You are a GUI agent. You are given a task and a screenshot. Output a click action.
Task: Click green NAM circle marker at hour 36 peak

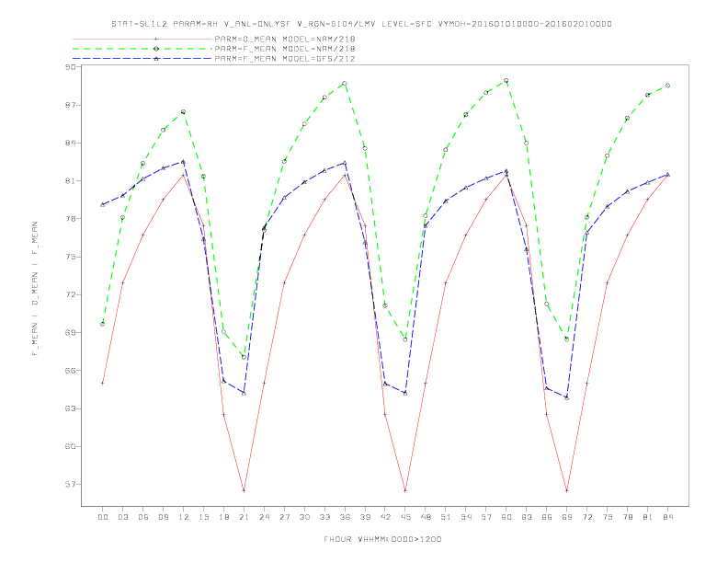[x=345, y=84]
